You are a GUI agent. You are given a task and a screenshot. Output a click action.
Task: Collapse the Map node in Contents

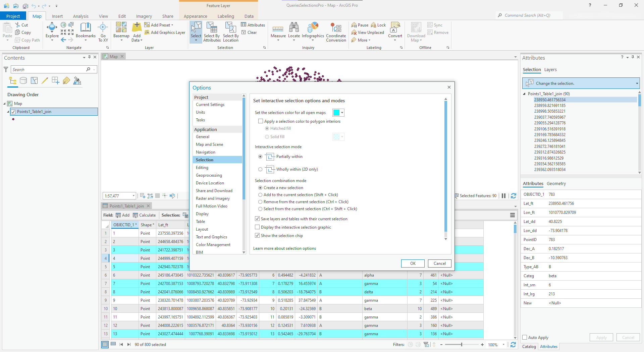tap(5, 104)
